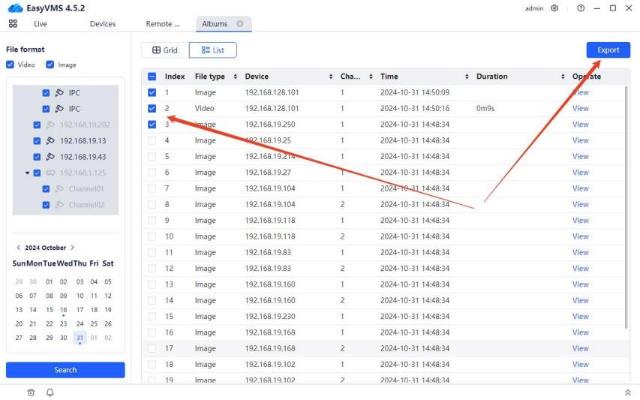640x400 pixels.
Task: Click the double-chevron icon at bottom right
Action: [x=627, y=392]
